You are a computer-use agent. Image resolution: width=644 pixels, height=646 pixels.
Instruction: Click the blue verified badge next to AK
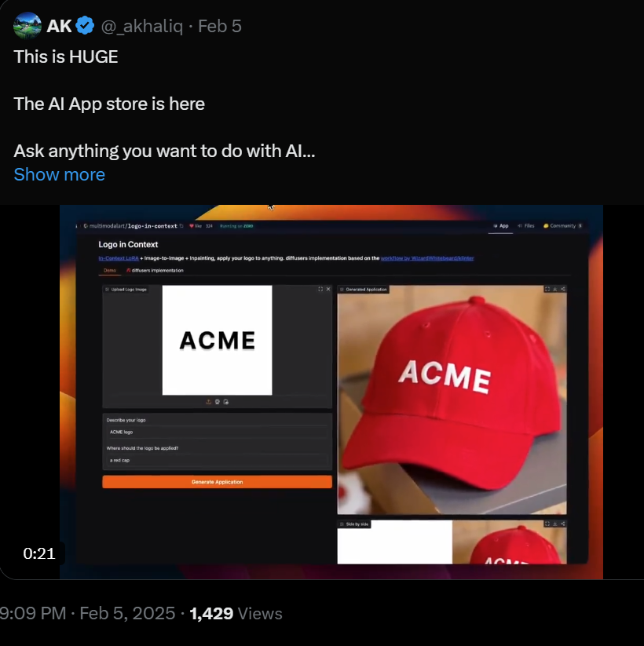pyautogui.click(x=85, y=26)
